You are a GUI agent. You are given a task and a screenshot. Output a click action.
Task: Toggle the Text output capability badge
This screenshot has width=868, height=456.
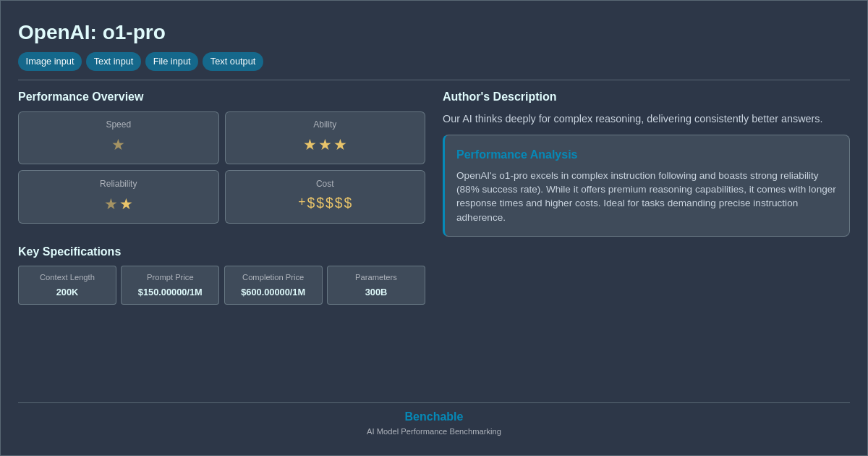coord(232,62)
